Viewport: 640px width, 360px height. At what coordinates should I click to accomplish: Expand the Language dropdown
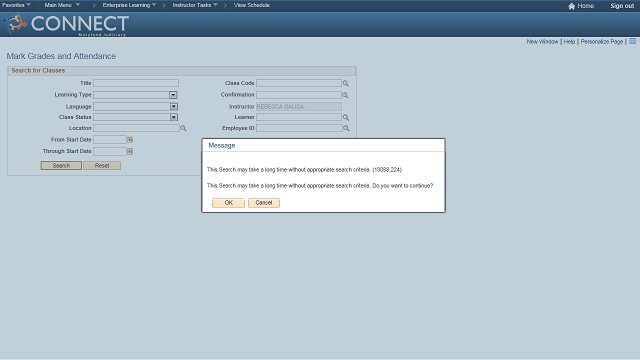(173, 107)
